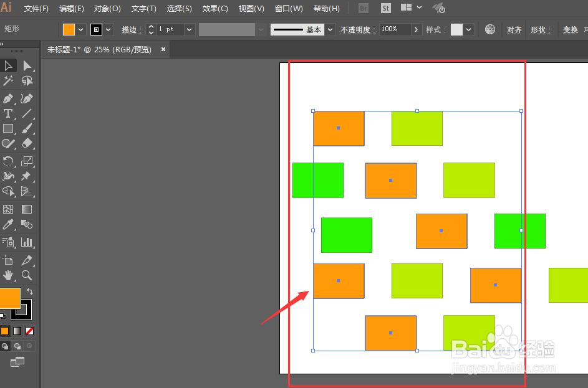The image size is (588, 388).
Task: Adjust the stroke weight stepper arrows
Action: (151, 30)
